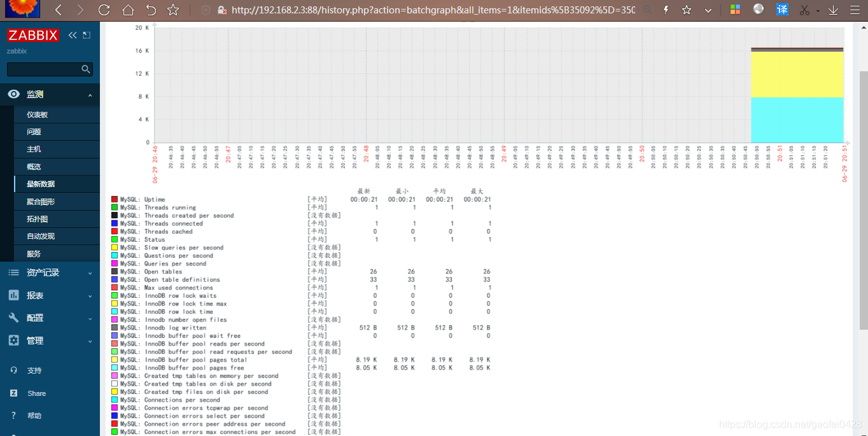Click the sidebar search magnifier icon
Screen dimensions: 868x436
point(86,69)
